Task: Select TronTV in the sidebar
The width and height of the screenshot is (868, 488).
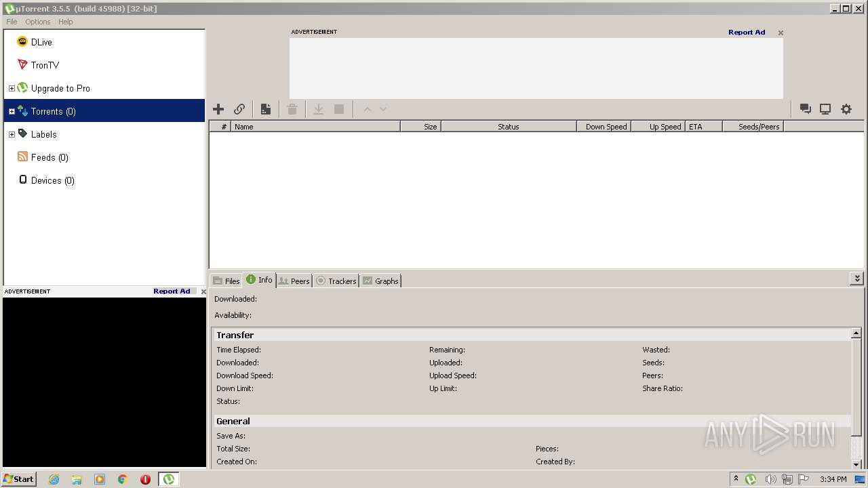Action: pos(45,65)
